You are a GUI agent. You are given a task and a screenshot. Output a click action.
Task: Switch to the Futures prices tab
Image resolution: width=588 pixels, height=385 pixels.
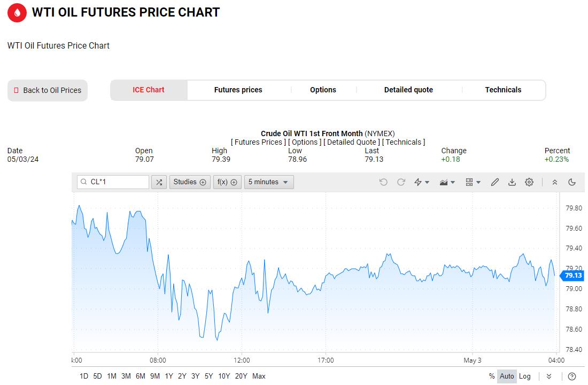[238, 90]
